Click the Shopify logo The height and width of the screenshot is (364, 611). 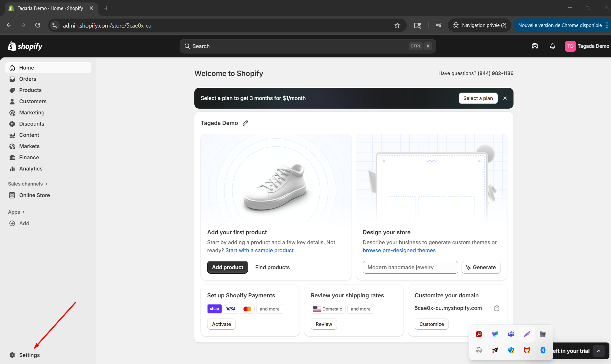click(25, 46)
